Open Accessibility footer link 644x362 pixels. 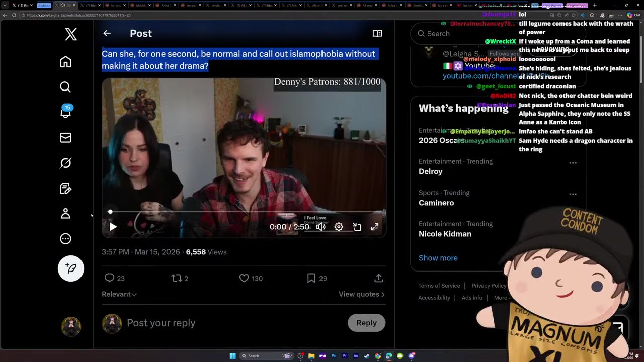pos(434,298)
